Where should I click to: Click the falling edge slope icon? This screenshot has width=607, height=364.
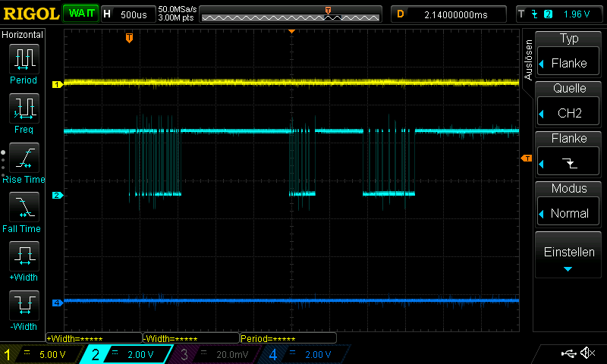click(570, 164)
